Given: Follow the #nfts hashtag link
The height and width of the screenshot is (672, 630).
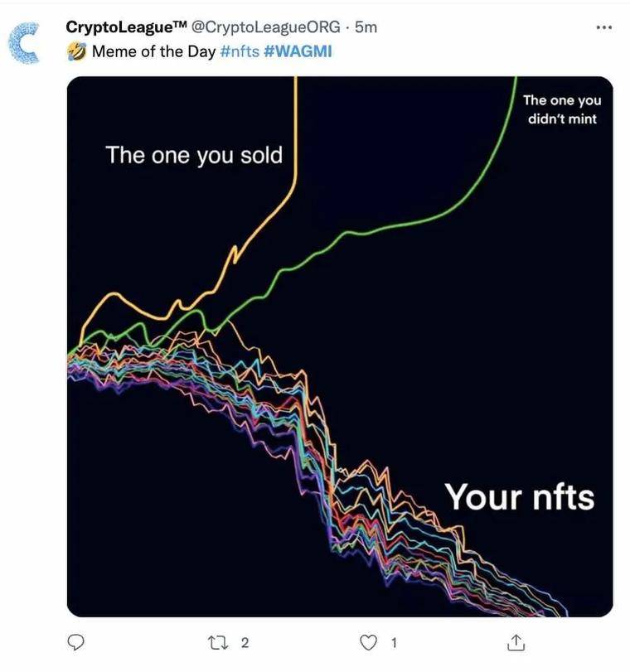Looking at the screenshot, I should tap(240, 51).
